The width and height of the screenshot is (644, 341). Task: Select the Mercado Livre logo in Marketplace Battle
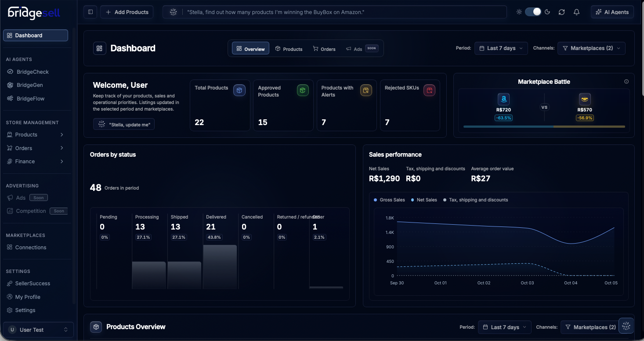point(585,99)
